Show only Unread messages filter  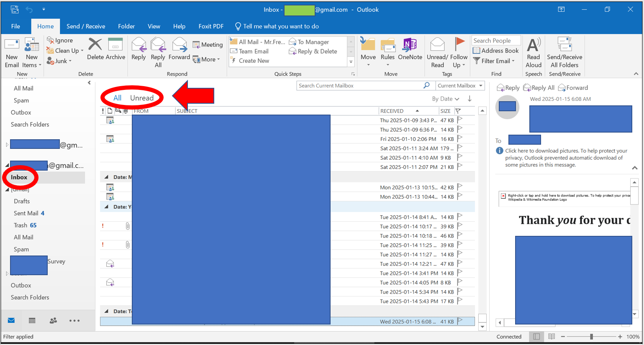coord(142,98)
